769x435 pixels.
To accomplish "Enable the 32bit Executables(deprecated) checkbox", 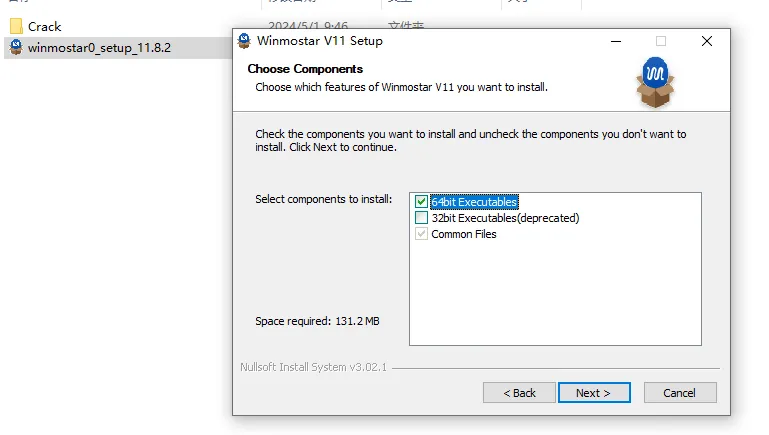I will click(421, 218).
